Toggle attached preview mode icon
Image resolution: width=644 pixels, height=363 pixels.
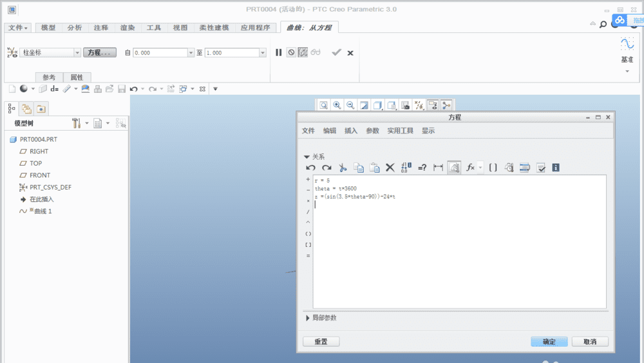click(303, 53)
